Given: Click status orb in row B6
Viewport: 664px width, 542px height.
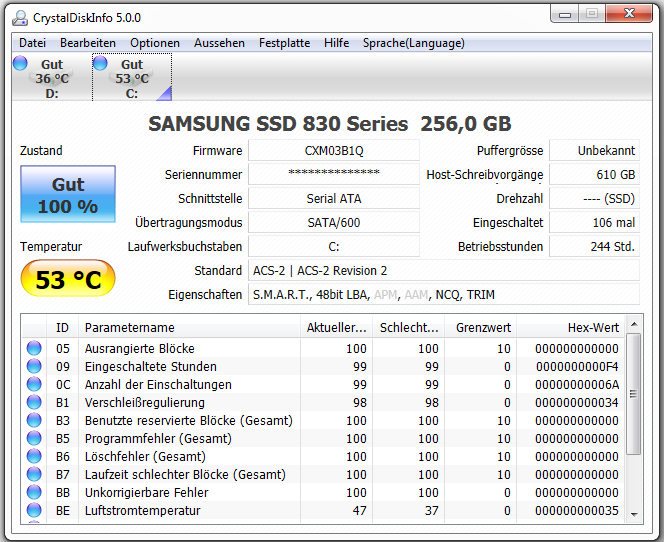Looking at the screenshot, I should 34,456.
